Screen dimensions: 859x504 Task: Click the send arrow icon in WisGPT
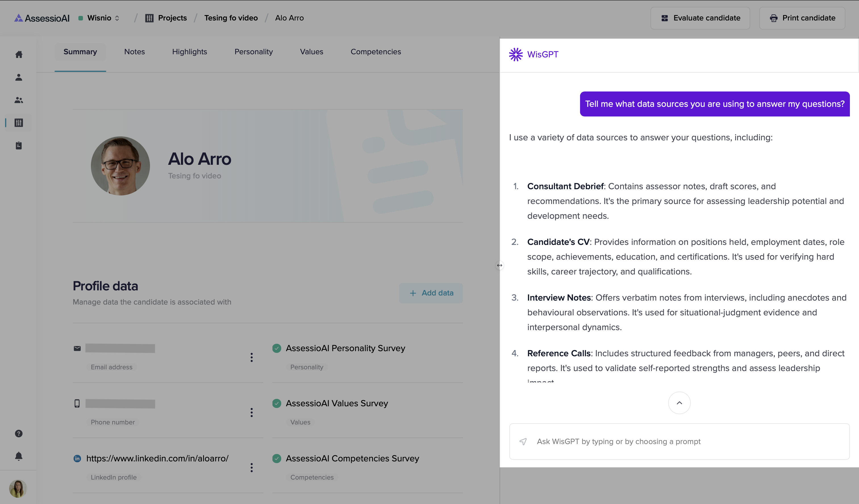[x=523, y=442]
